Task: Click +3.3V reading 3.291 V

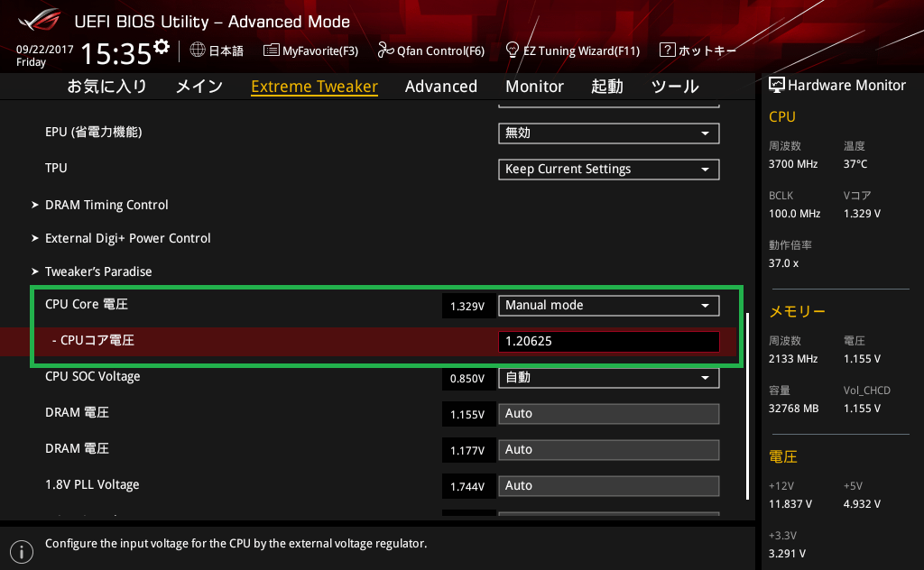Action: point(787,554)
